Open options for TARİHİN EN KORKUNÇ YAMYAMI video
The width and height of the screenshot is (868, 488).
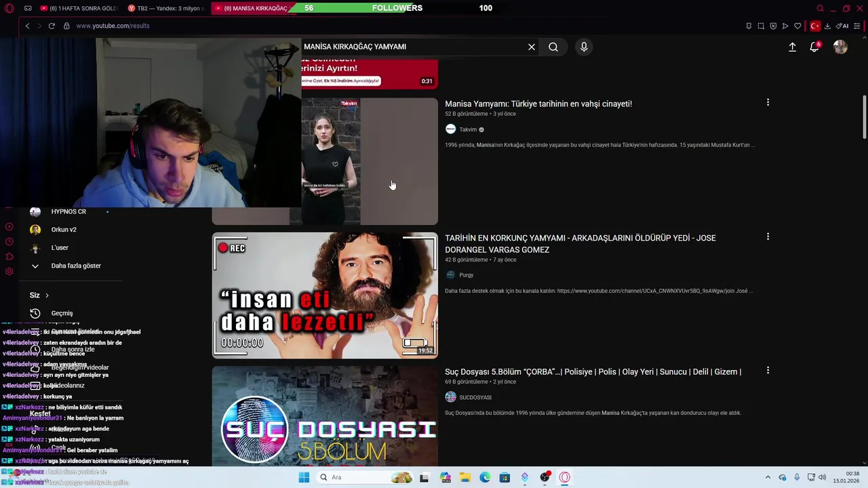pos(768,237)
